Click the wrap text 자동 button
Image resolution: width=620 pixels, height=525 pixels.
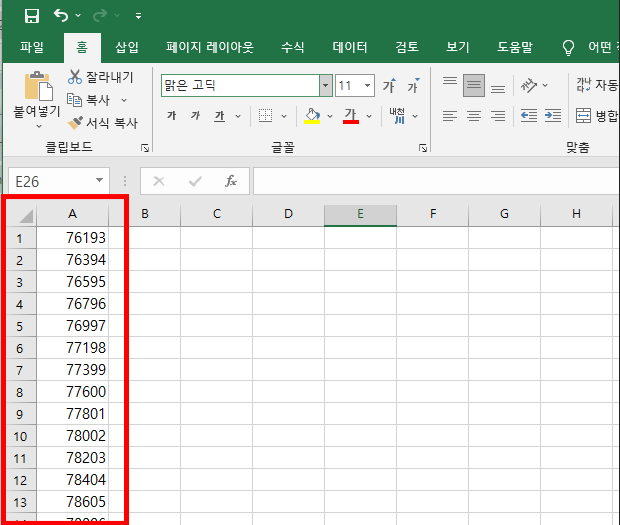pyautogui.click(x=597, y=85)
